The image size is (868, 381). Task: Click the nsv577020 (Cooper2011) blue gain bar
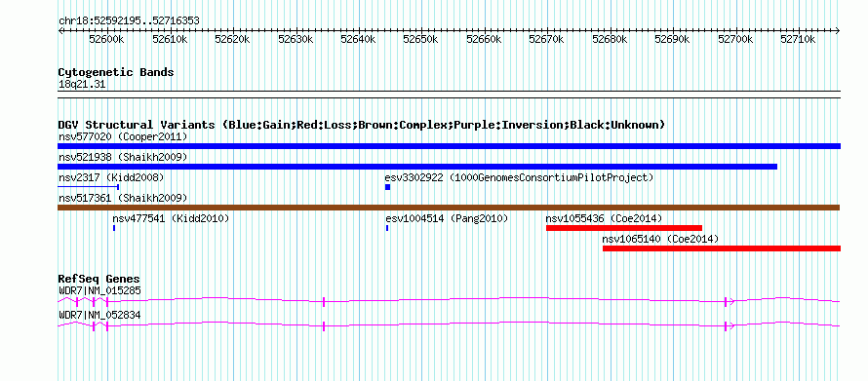click(449, 146)
